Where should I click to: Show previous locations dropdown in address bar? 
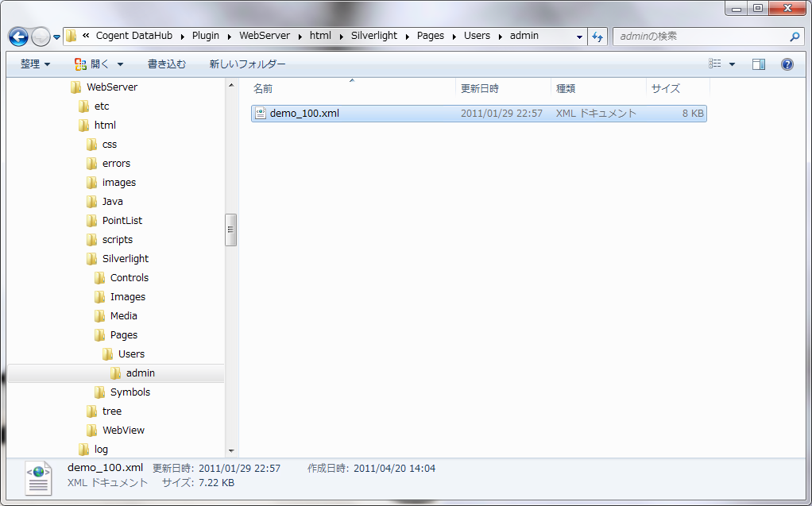pyautogui.click(x=579, y=37)
